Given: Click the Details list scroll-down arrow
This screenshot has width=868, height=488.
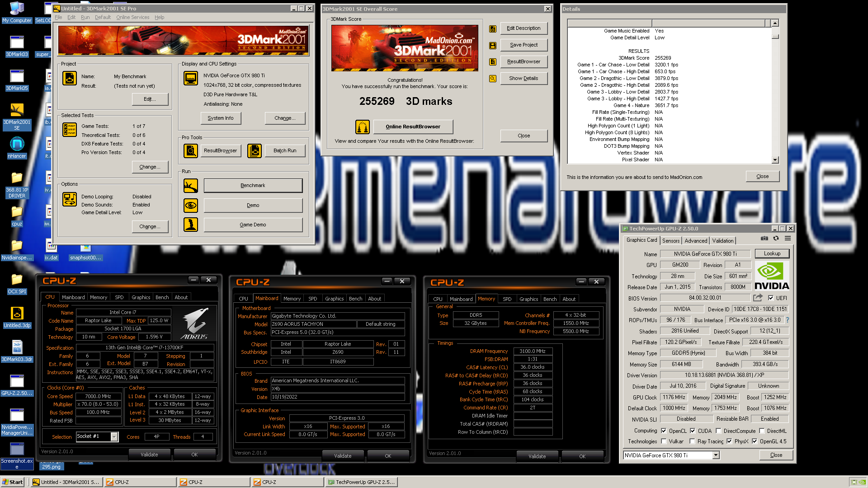Looking at the screenshot, I should pos(775,160).
